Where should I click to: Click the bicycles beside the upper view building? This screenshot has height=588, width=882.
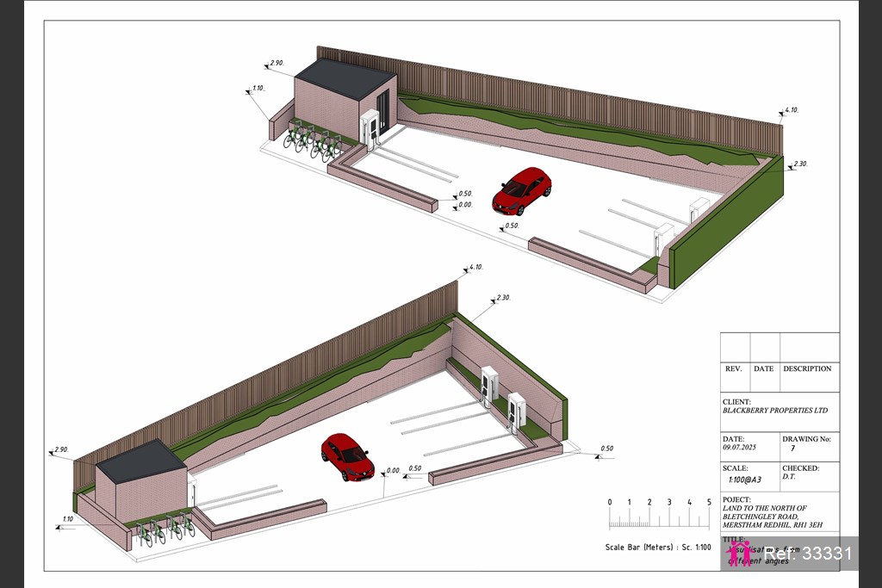pyautogui.click(x=312, y=140)
